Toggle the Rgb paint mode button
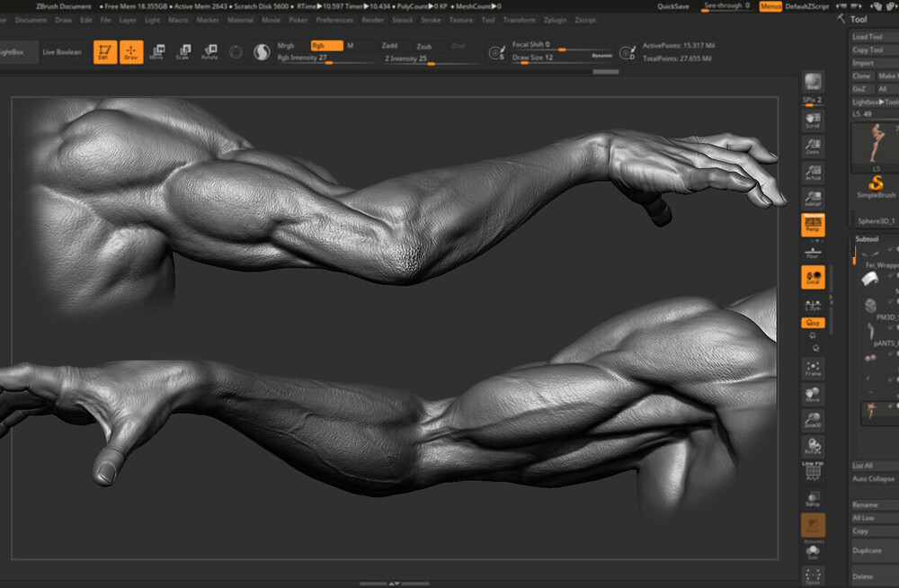Image resolution: width=899 pixels, height=588 pixels. point(327,45)
